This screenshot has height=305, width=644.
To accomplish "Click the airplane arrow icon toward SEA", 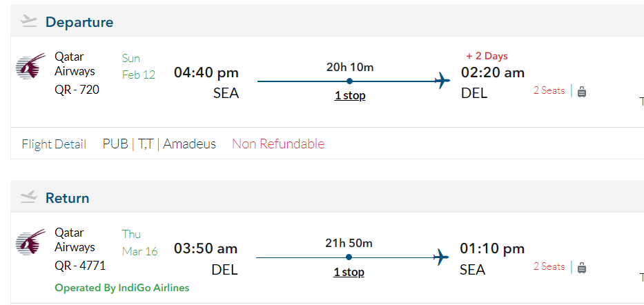I will pos(441,257).
